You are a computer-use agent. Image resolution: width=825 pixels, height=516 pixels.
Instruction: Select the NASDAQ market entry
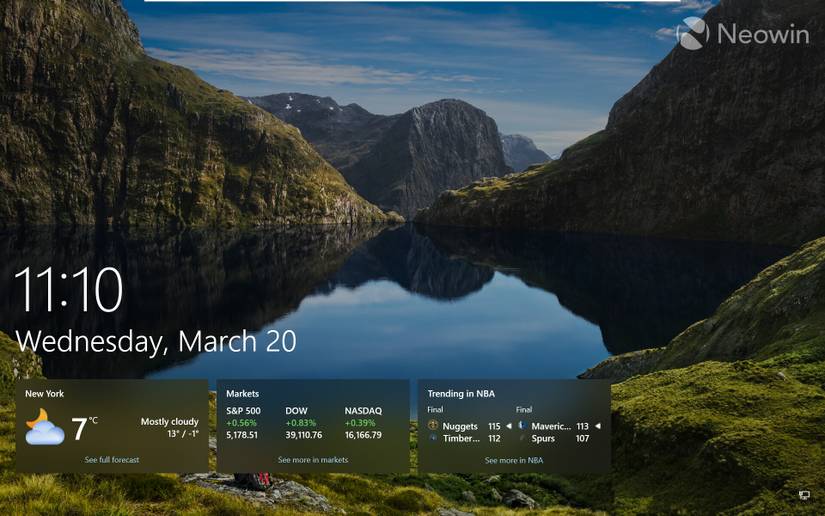point(363,423)
